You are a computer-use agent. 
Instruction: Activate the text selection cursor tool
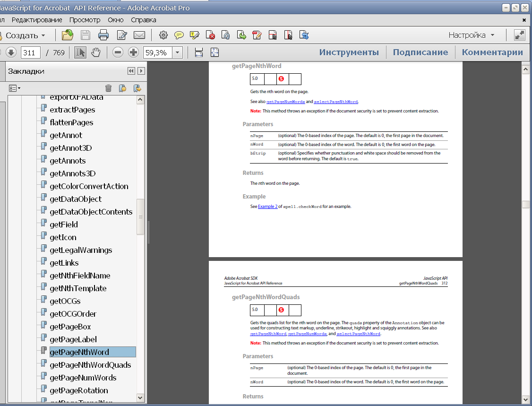click(x=80, y=52)
